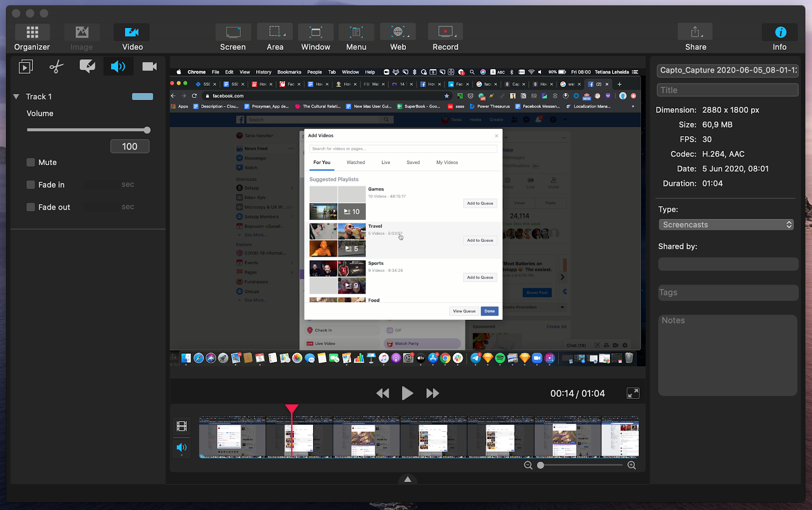Capture the Screen
This screenshot has width=812, height=510.
233,38
